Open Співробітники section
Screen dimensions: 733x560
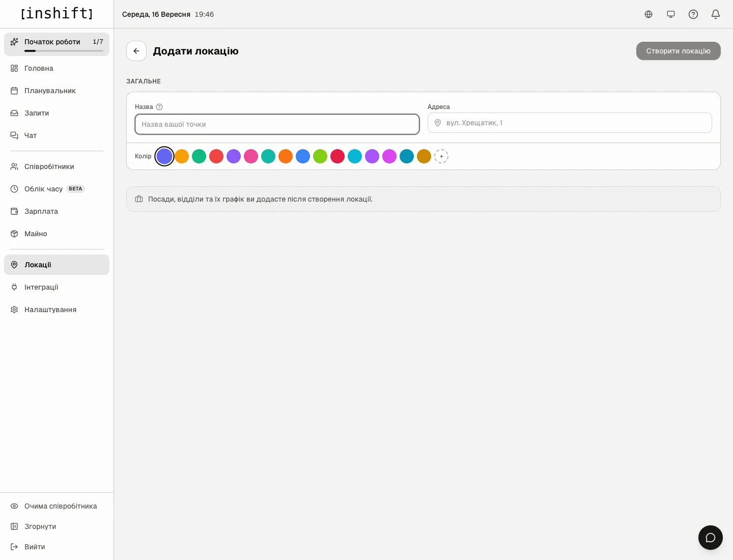[57, 166]
